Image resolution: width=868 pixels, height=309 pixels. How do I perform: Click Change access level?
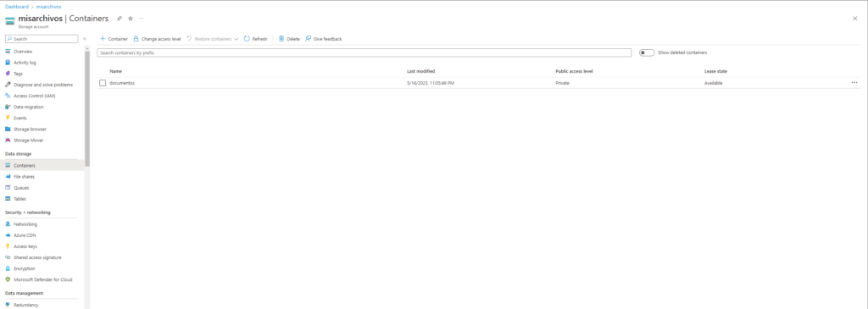[157, 39]
